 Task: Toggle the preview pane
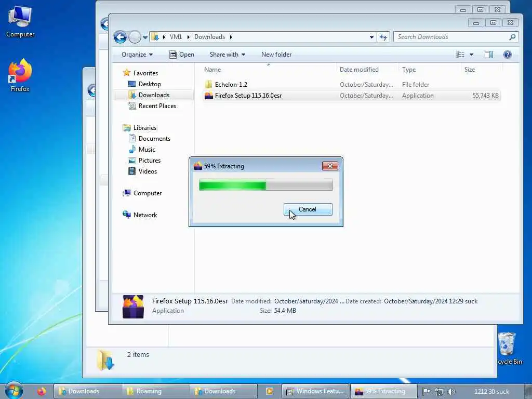point(489,55)
